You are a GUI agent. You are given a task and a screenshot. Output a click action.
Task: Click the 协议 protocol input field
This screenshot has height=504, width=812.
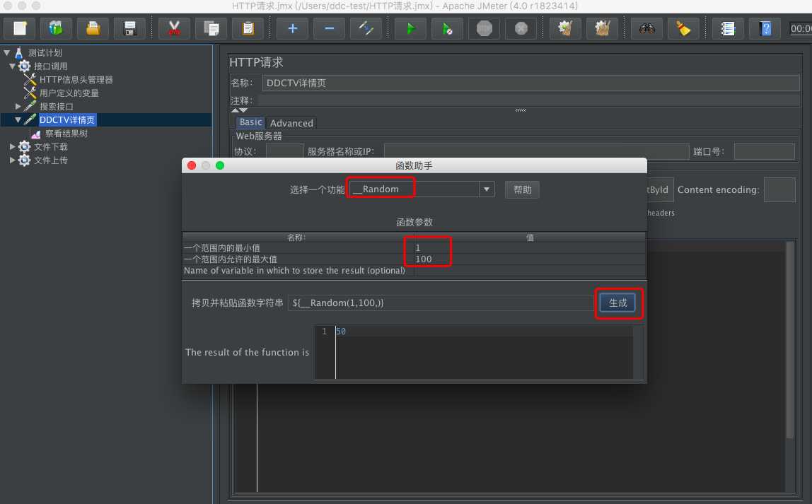285,151
